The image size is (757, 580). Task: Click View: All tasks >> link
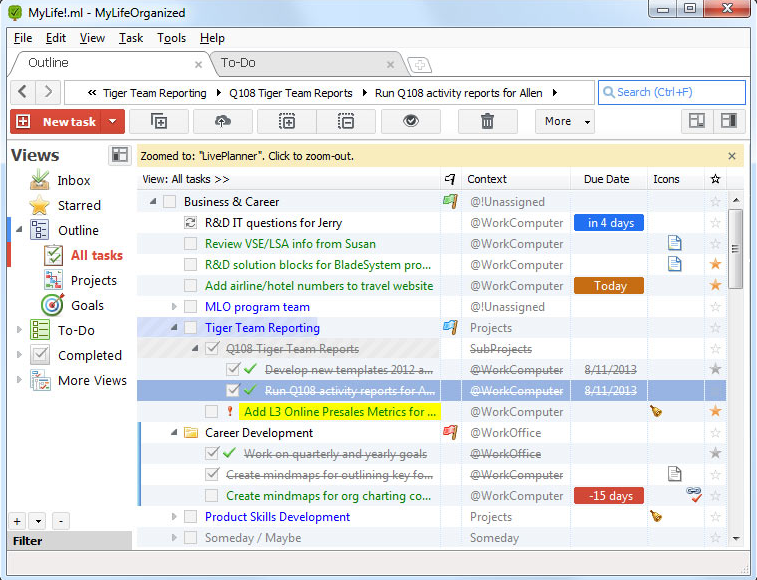(186, 179)
